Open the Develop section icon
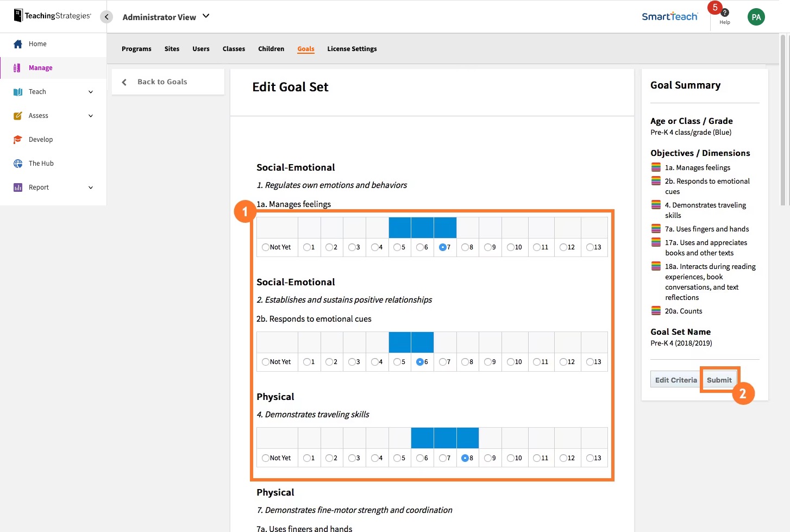This screenshot has width=790, height=532. (x=18, y=139)
